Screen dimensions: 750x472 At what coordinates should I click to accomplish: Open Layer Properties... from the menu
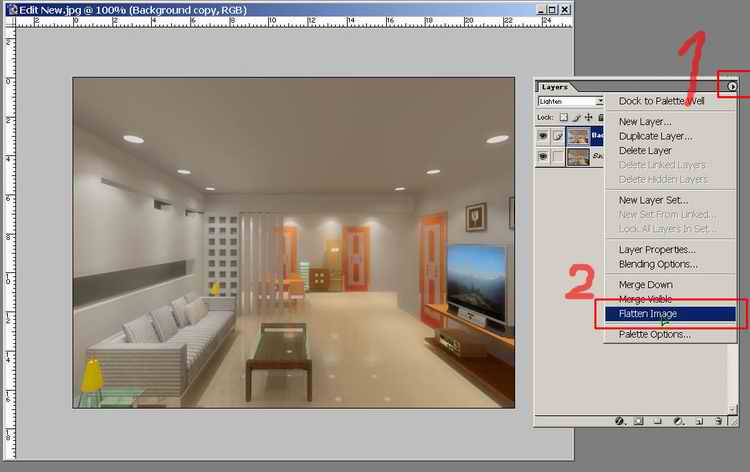(x=657, y=250)
